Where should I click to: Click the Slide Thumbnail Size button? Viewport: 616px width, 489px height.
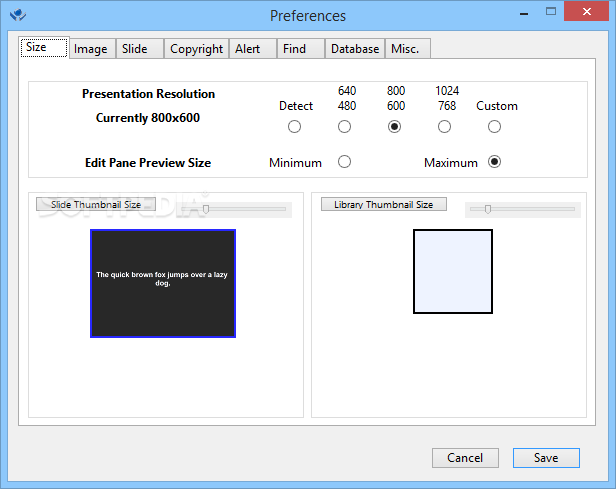[96, 204]
